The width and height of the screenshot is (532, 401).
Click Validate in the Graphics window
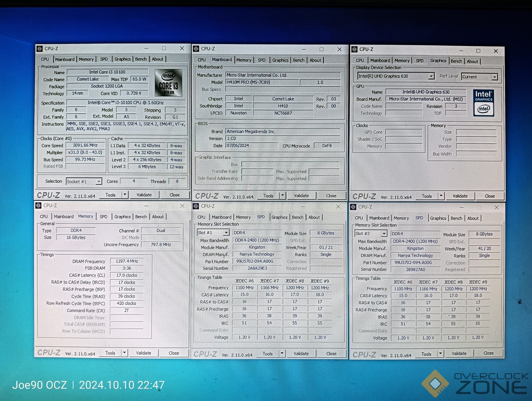coord(460,196)
